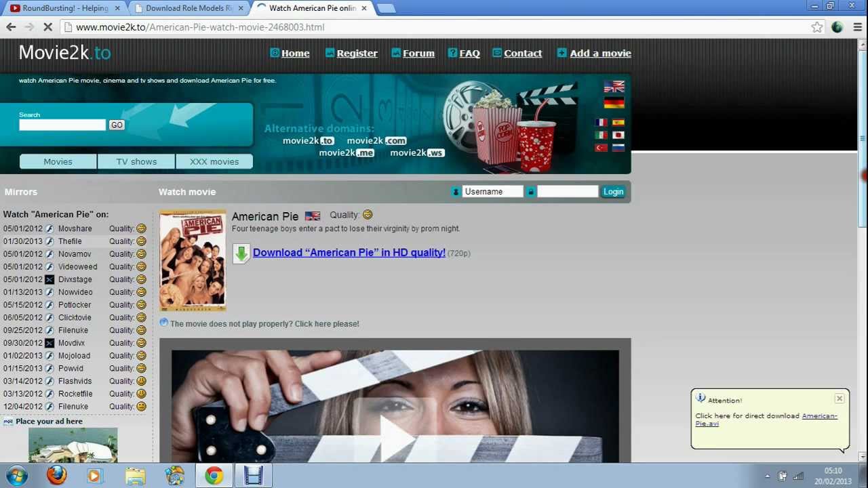Click Download American Pie in HD quality link
The width and height of the screenshot is (868, 488).
(349, 252)
